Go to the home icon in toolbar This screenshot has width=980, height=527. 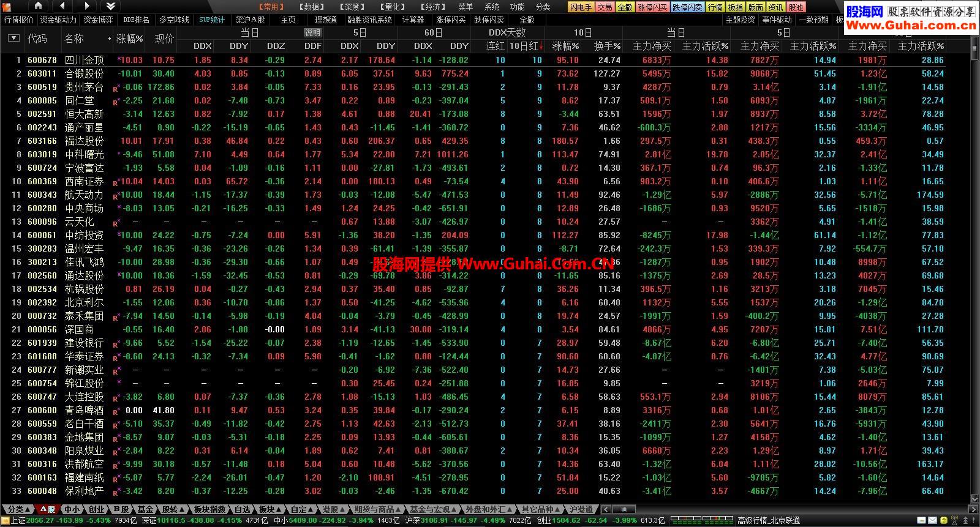point(38,6)
